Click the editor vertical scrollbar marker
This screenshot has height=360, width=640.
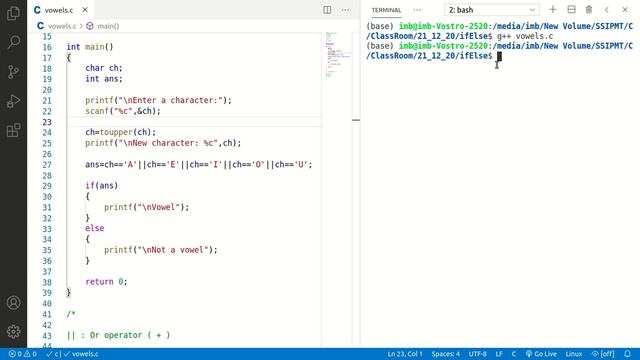pos(356,120)
